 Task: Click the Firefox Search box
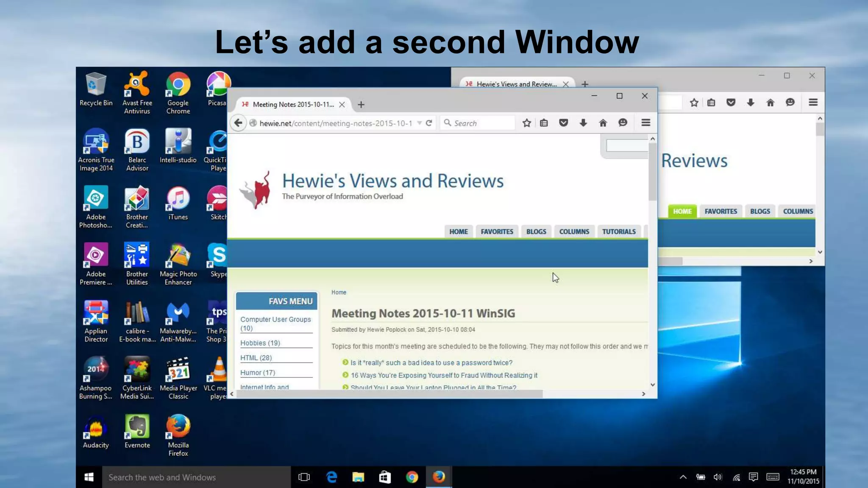(477, 123)
